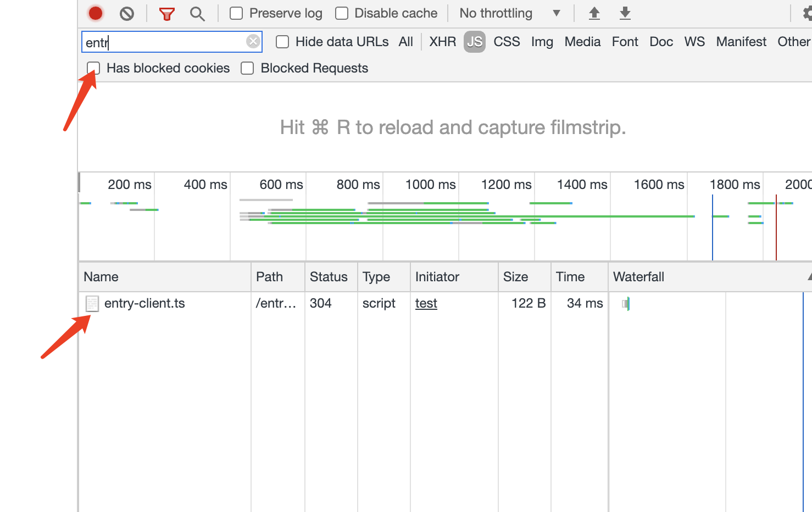Open the No throttling dropdown

[511, 13]
